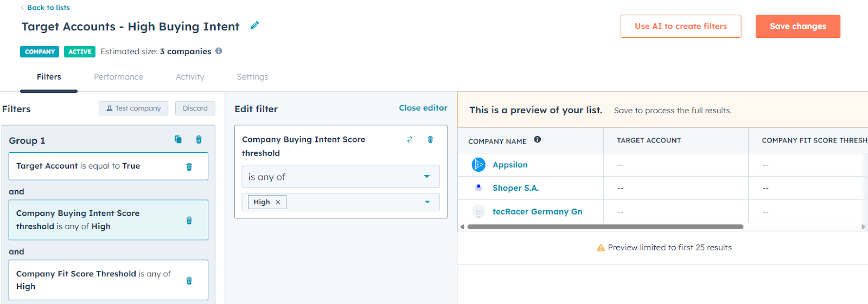The image size is (868, 304).
Task: Click the horizontal scrollbar of the preview
Action: tap(605, 227)
